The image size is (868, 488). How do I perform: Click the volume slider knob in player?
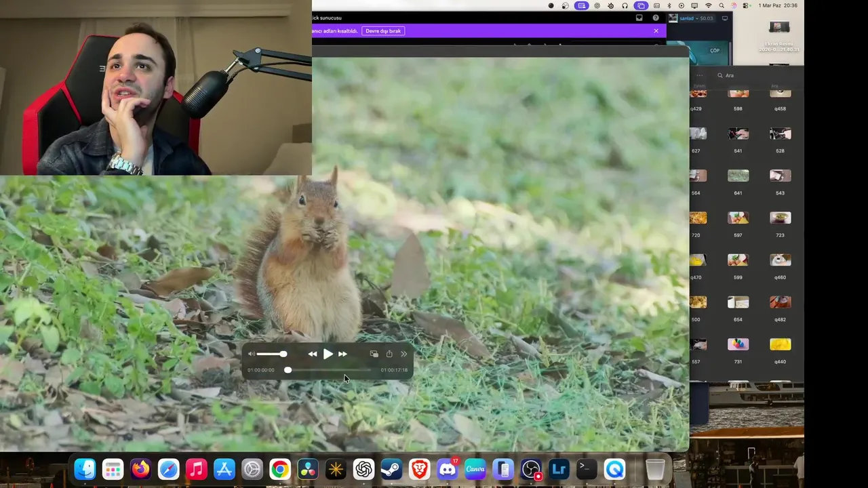pyautogui.click(x=283, y=354)
